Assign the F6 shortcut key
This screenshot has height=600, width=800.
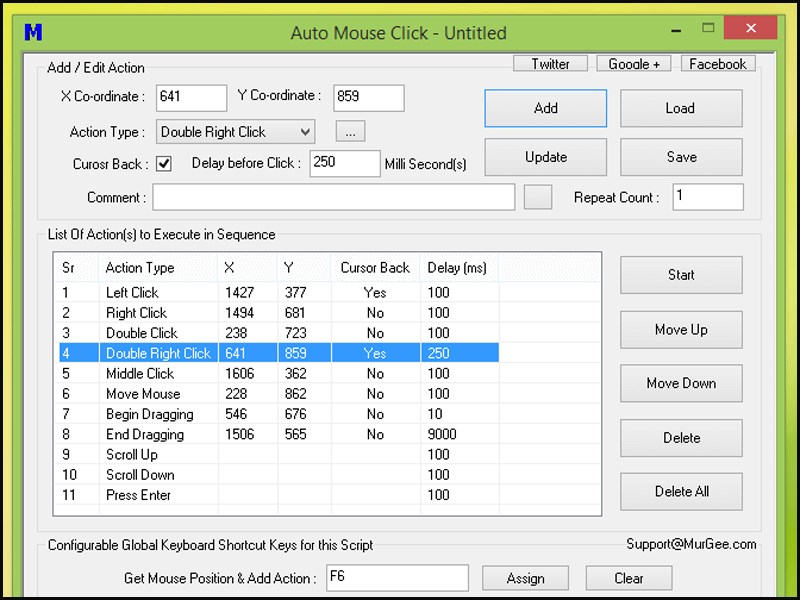525,578
